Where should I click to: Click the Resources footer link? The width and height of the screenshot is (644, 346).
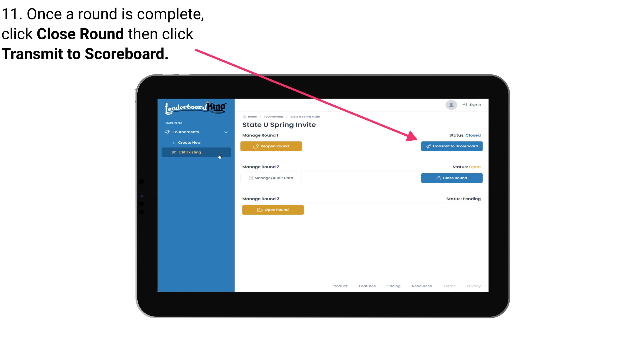(x=422, y=286)
